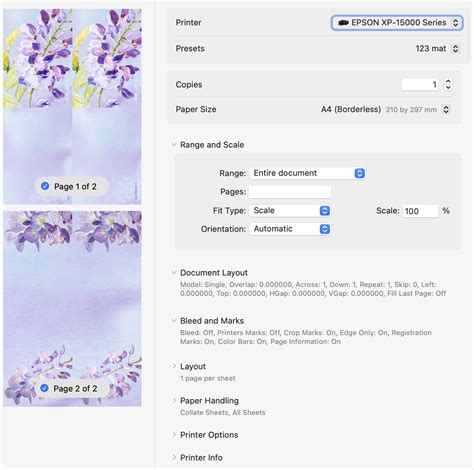
Task: Click the printer icon beside EPSON XP-15000
Action: pyautogui.click(x=343, y=23)
